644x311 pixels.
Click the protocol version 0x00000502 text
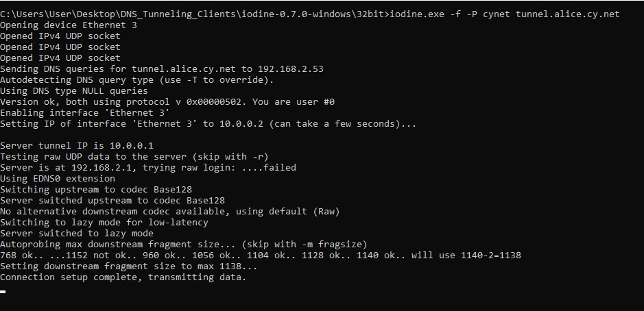tap(213, 102)
